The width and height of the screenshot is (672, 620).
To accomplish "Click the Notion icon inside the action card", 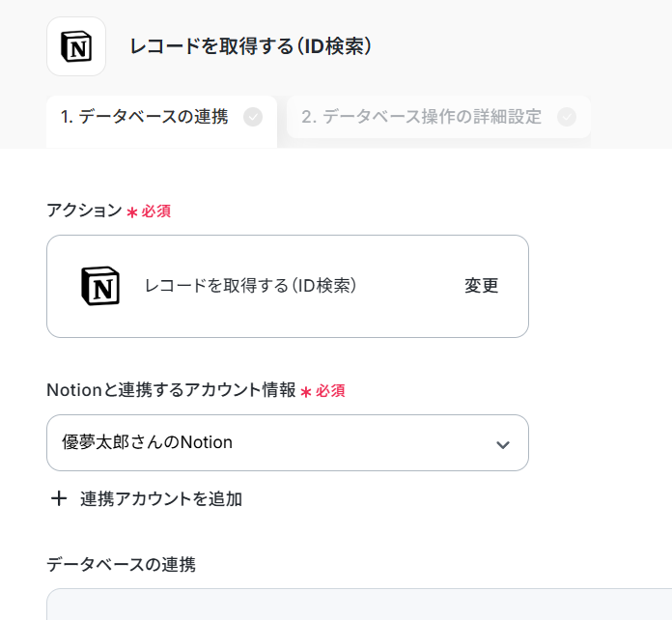I will pos(100,286).
